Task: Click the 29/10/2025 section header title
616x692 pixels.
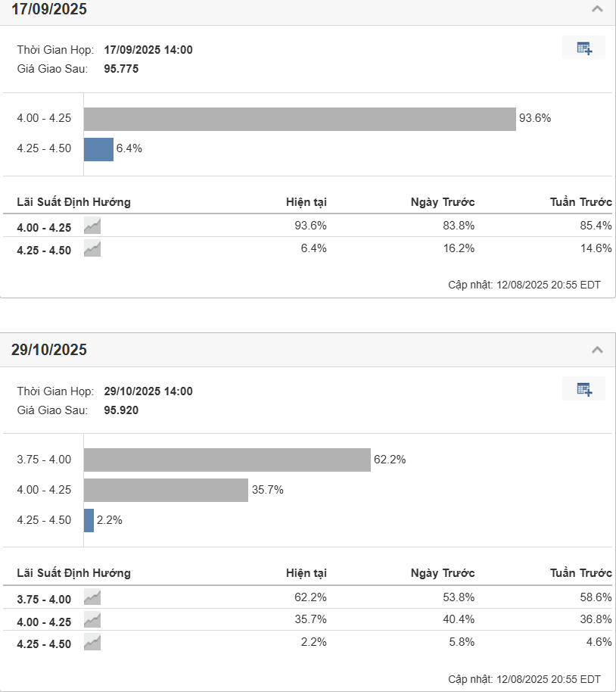Action: (x=49, y=350)
